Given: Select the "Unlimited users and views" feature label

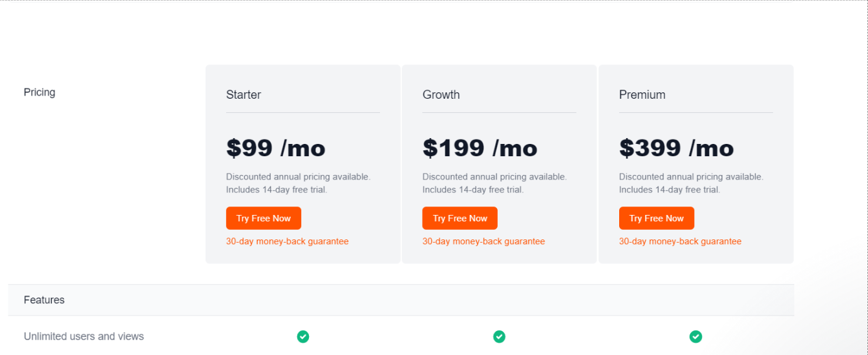Looking at the screenshot, I should coord(84,336).
